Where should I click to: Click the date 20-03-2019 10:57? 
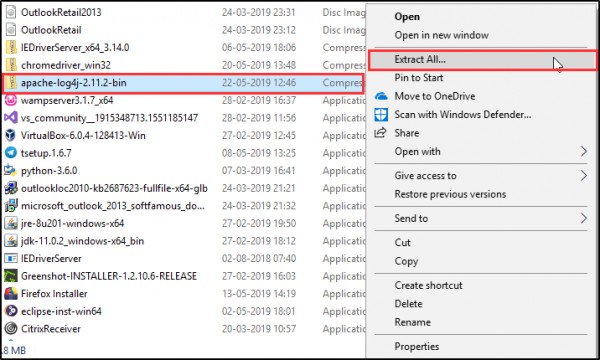pyautogui.click(x=259, y=329)
